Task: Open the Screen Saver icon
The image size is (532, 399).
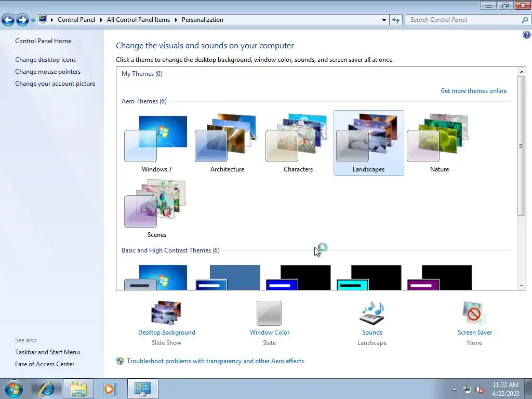Action: pos(474,313)
